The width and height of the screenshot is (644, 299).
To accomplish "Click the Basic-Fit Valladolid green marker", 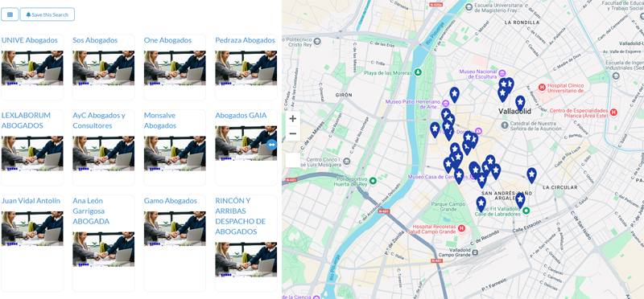I will tap(526, 211).
